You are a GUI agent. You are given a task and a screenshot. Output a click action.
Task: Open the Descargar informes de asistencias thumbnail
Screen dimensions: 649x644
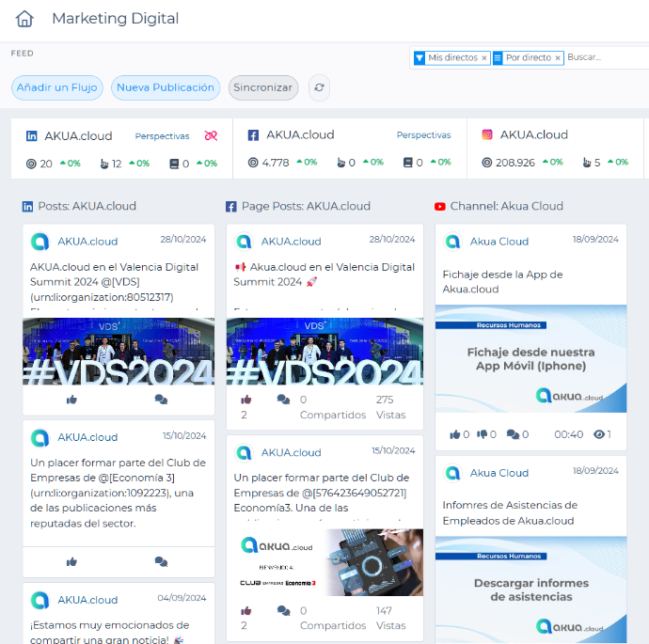point(530,589)
